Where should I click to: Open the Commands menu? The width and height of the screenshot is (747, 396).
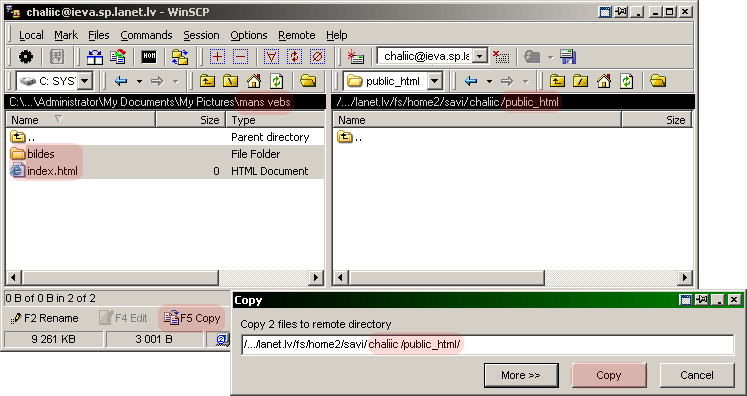click(146, 35)
